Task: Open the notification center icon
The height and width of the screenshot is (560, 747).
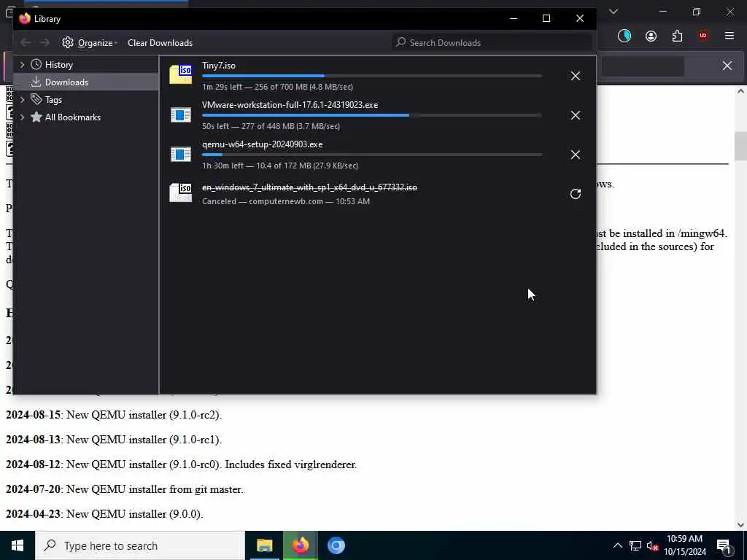Action: pos(724,545)
